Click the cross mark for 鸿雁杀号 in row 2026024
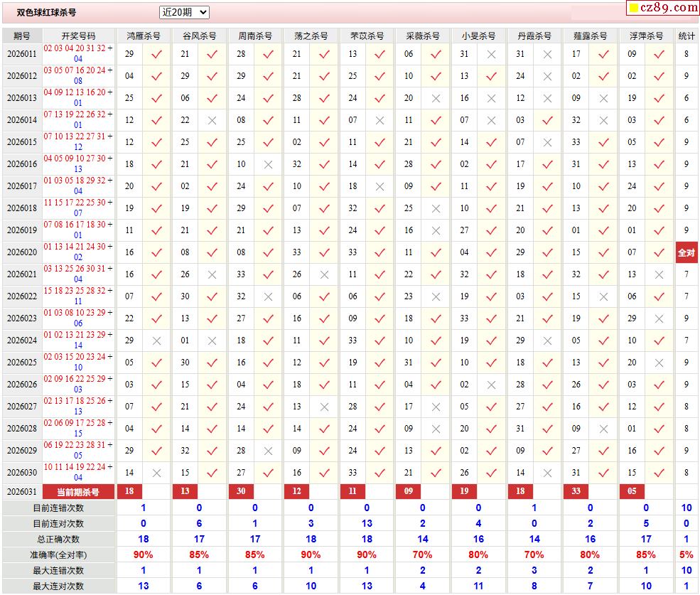 157,341
